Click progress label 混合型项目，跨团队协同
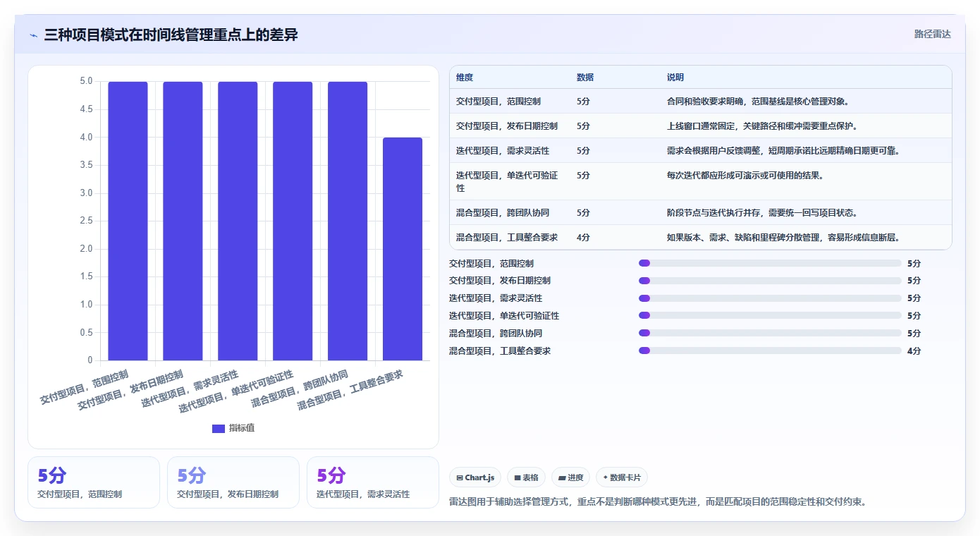The image size is (980, 536). pos(496,333)
